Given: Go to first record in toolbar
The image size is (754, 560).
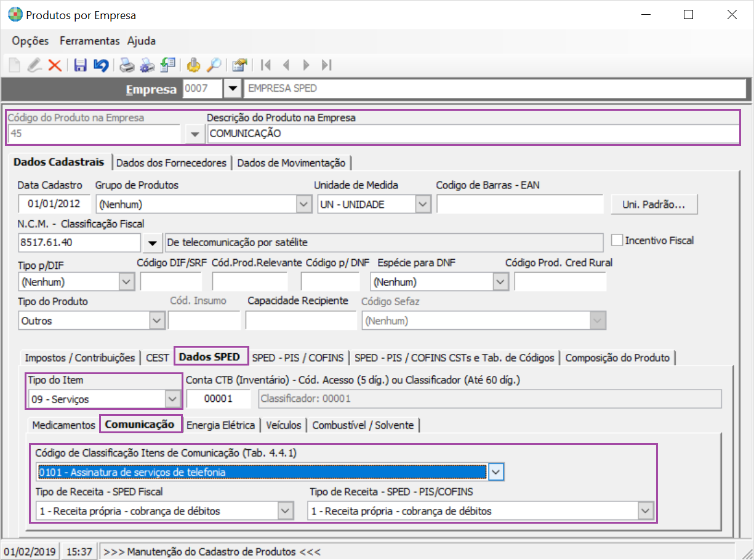Looking at the screenshot, I should [266, 65].
